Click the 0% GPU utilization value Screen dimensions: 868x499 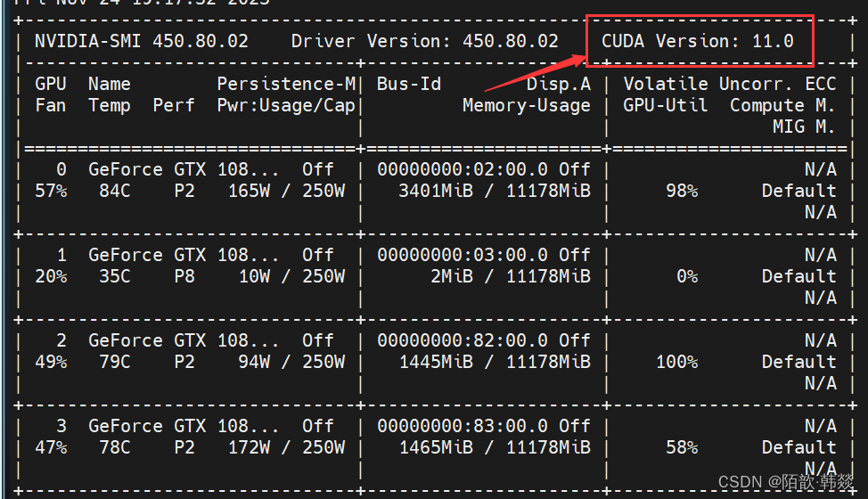point(687,276)
